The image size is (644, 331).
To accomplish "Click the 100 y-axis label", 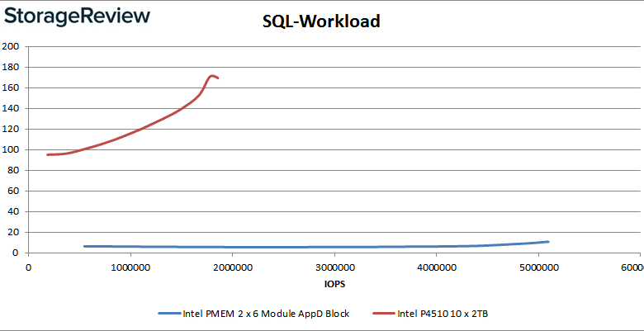I will (9, 150).
